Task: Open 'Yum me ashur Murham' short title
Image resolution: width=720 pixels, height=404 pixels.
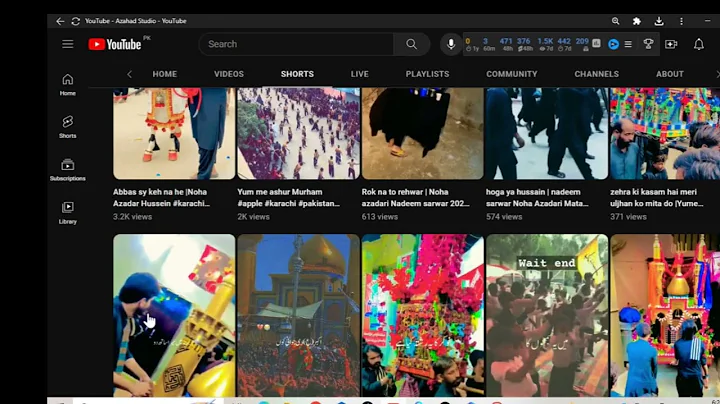Action: click(289, 197)
